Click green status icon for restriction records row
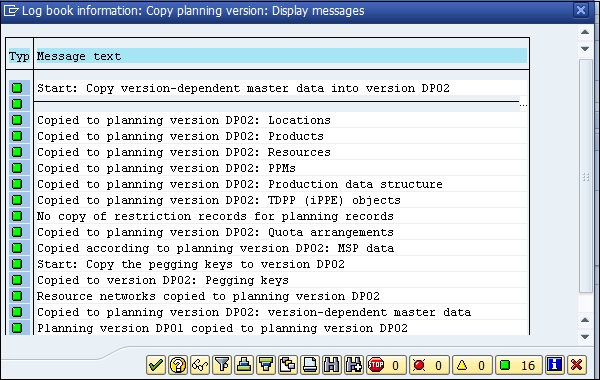 (17, 216)
